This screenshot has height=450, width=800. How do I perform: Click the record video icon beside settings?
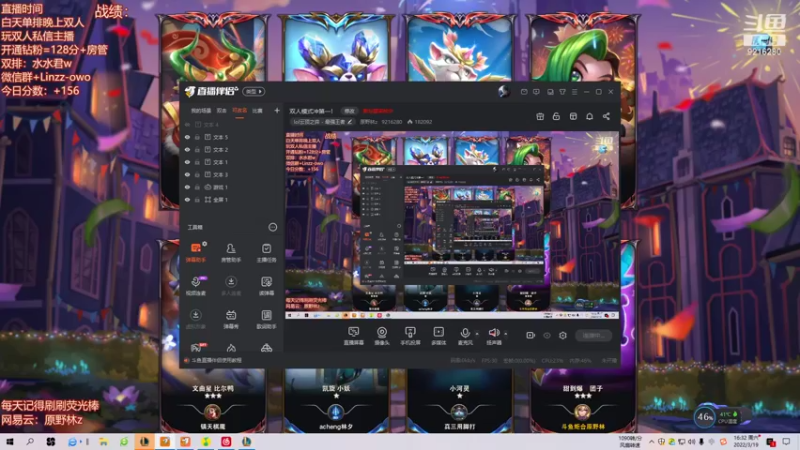[531, 335]
